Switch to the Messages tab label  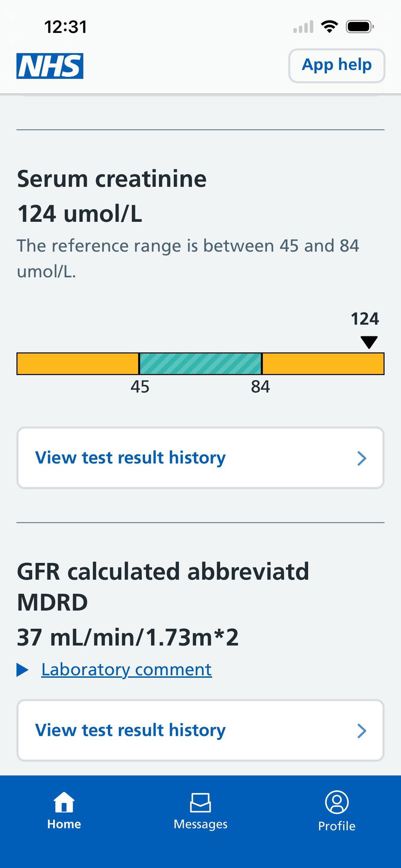pyautogui.click(x=200, y=824)
